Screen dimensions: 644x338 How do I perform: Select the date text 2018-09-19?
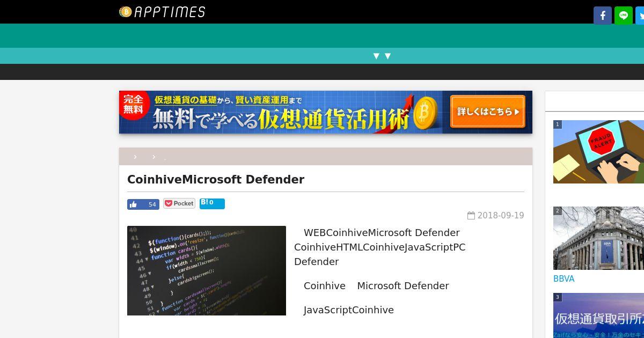501,216
